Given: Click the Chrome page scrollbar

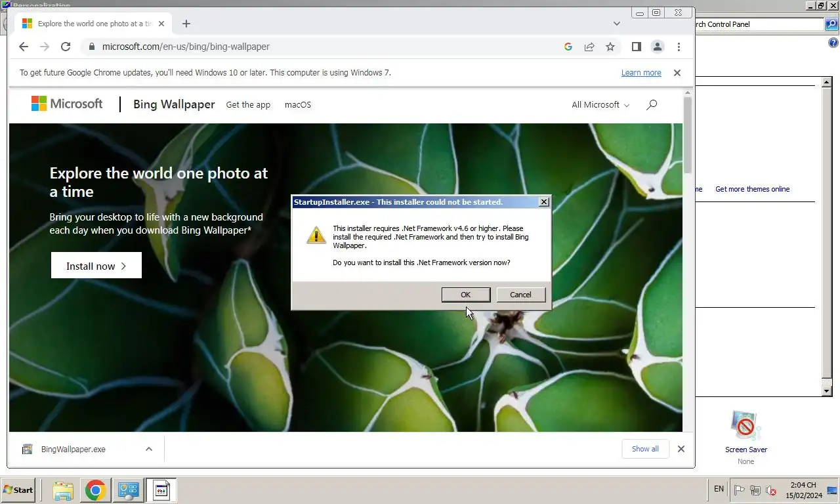Looking at the screenshot, I should coord(688,134).
